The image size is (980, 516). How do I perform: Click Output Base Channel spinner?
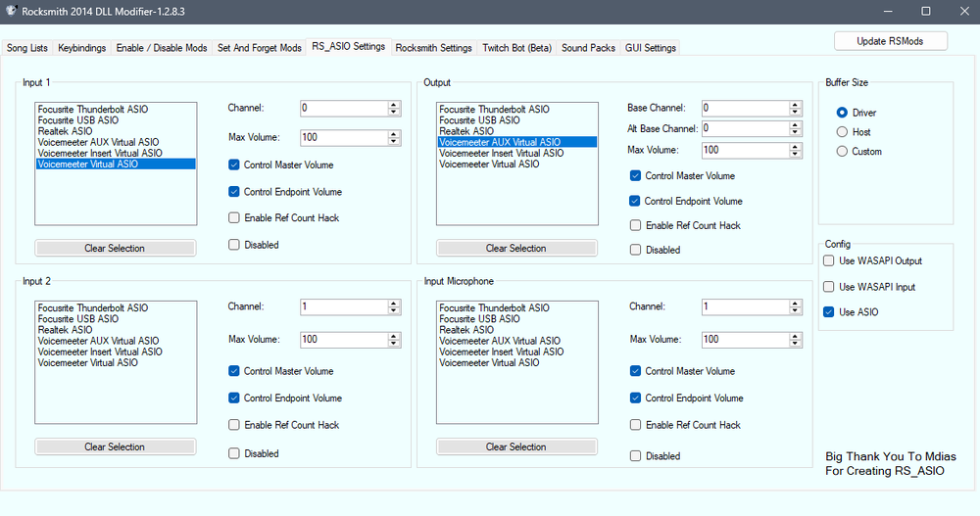click(795, 108)
